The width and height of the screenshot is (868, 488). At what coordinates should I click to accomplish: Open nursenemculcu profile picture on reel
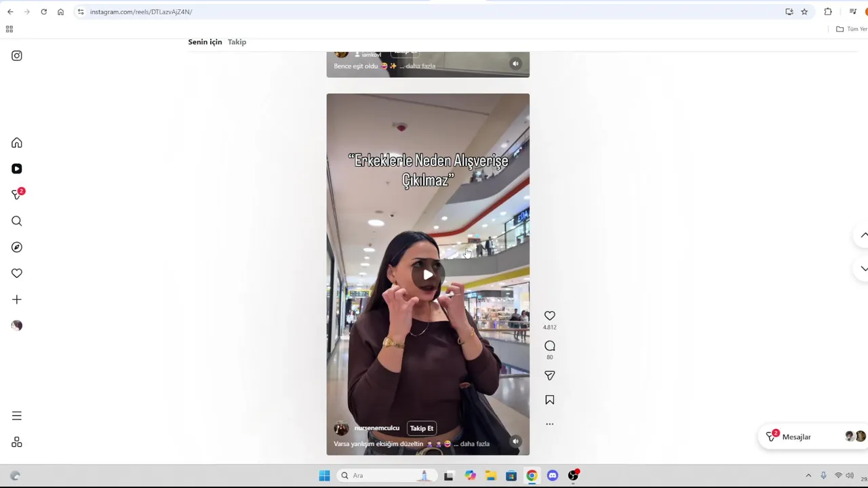pos(341,428)
